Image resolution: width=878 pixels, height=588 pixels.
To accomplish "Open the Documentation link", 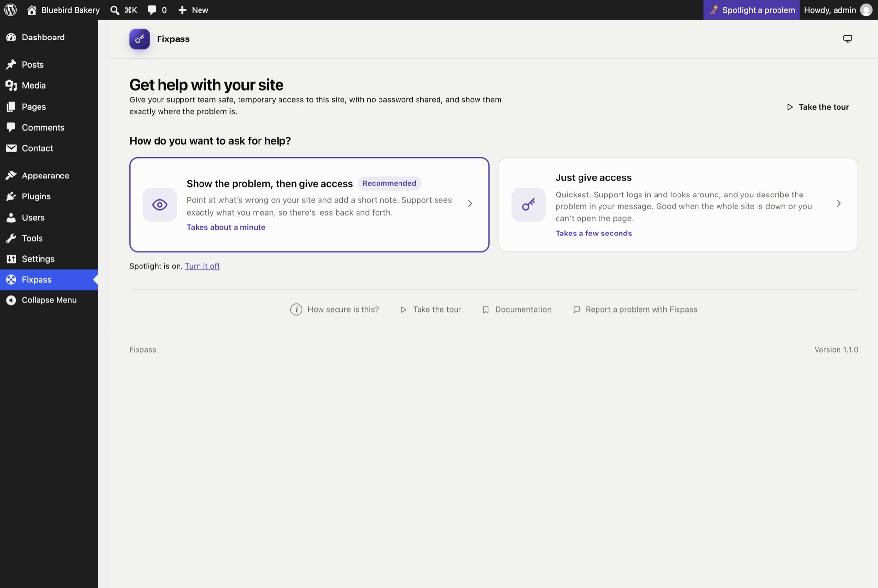I will [x=517, y=310].
